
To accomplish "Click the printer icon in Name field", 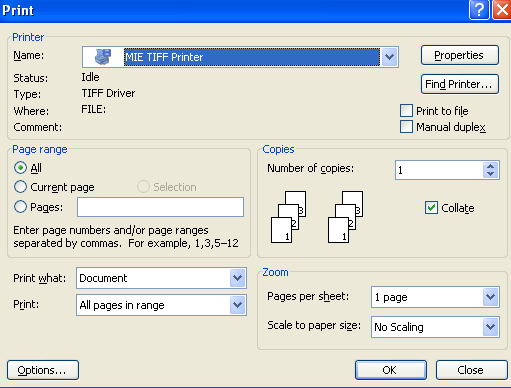I will 103,57.
